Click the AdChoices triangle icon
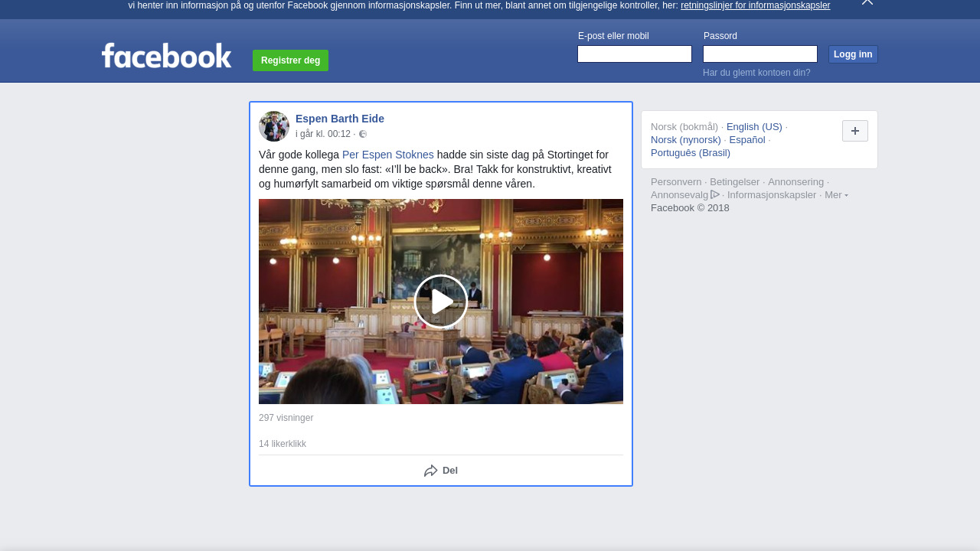Viewport: 980px width, 551px height. (x=715, y=194)
